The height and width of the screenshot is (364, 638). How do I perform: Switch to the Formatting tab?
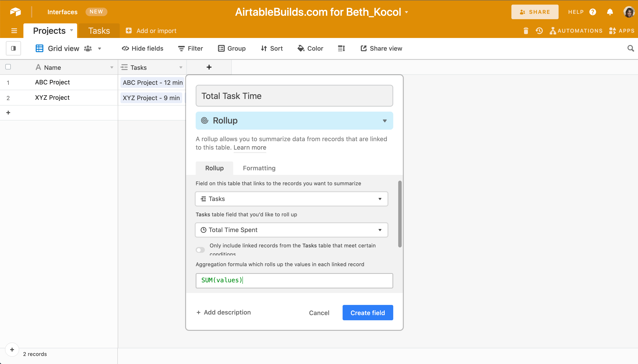(259, 168)
